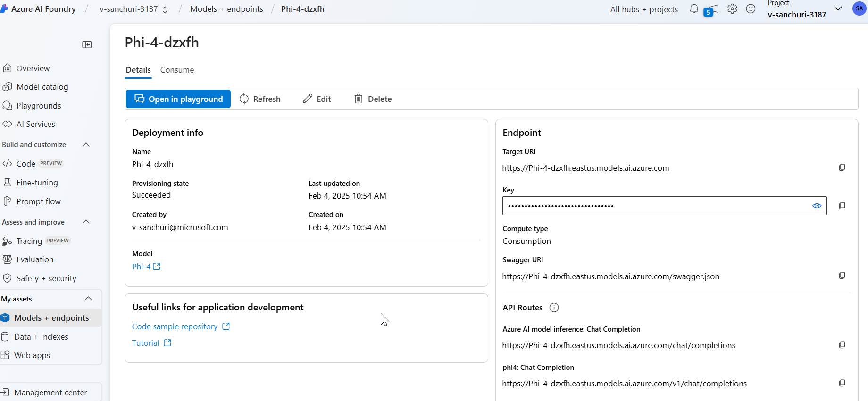Go to Models + endpoints breadcrumb
The height and width of the screenshot is (401, 868).
point(226,9)
